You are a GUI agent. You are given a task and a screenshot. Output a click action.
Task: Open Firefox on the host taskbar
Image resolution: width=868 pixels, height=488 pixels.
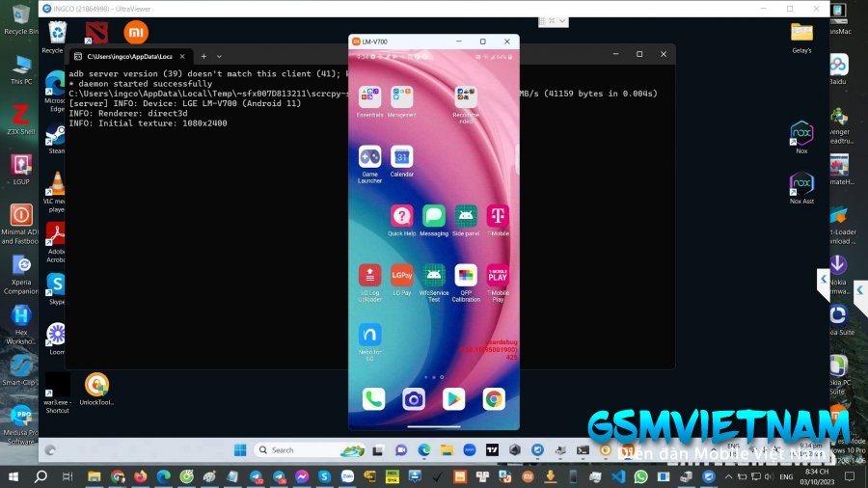[x=141, y=476]
